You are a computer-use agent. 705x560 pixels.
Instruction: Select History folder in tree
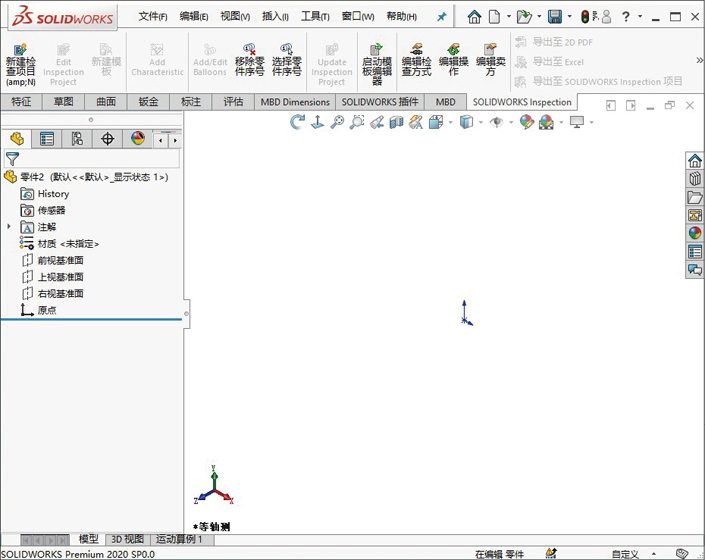click(45, 194)
